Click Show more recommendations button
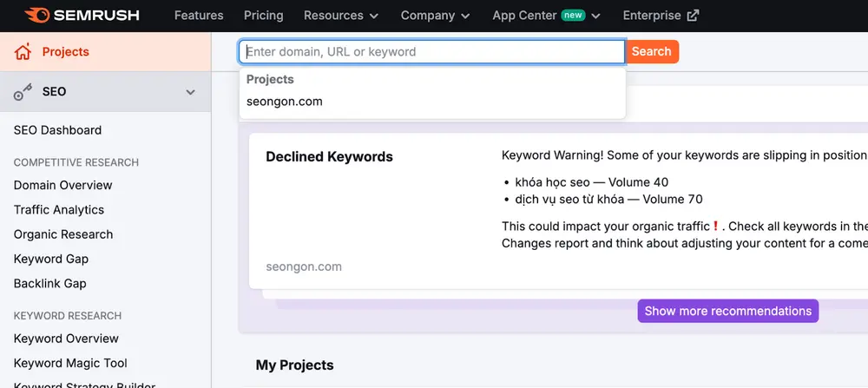The image size is (868, 388). pos(728,311)
